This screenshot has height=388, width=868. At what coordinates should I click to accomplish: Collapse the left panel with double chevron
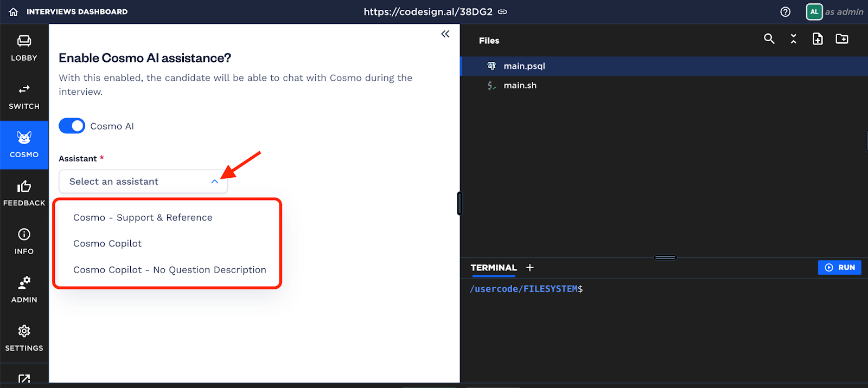point(445,34)
